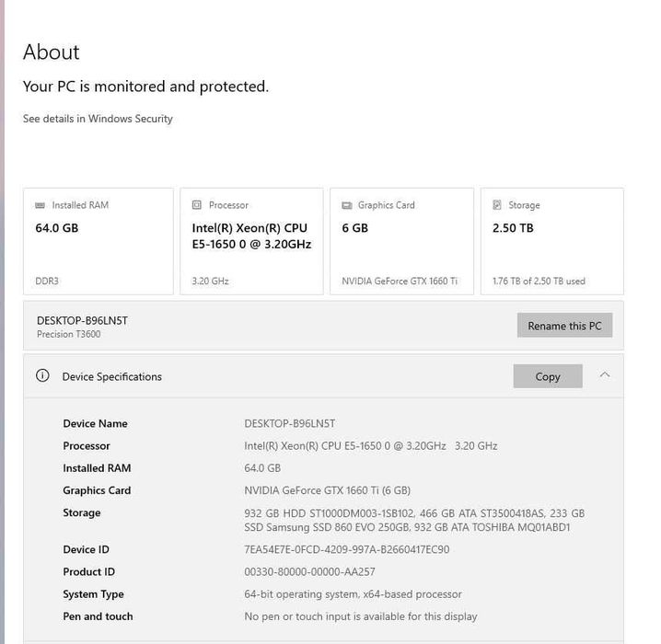This screenshot has width=661, height=644.
Task: Click Processor value in specifications list
Action: [371, 445]
